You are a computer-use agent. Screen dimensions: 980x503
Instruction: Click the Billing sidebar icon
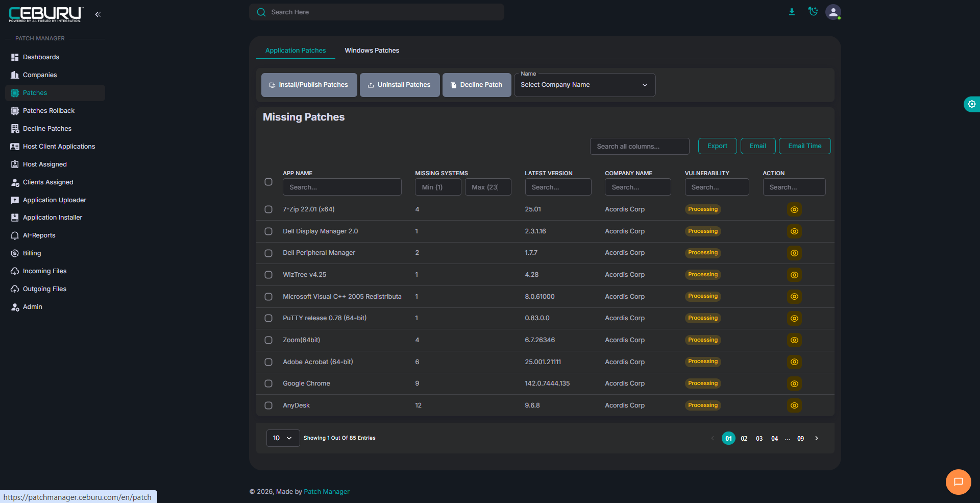[15, 253]
